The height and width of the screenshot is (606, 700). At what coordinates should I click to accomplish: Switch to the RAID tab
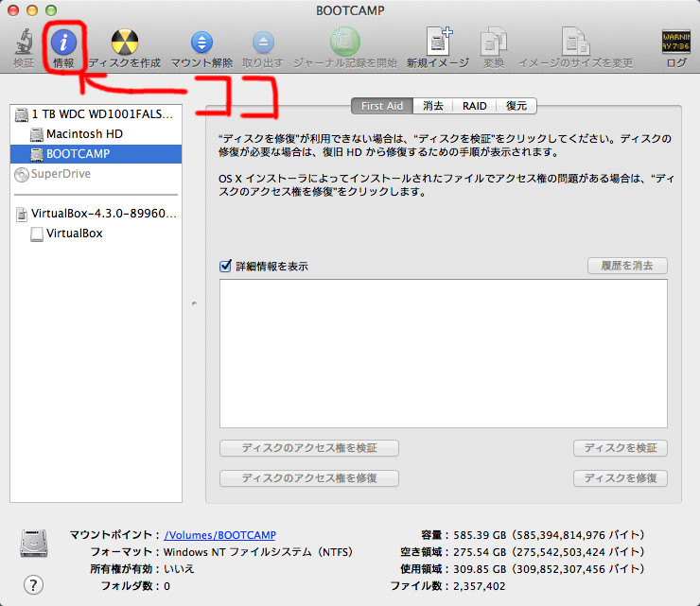point(474,106)
